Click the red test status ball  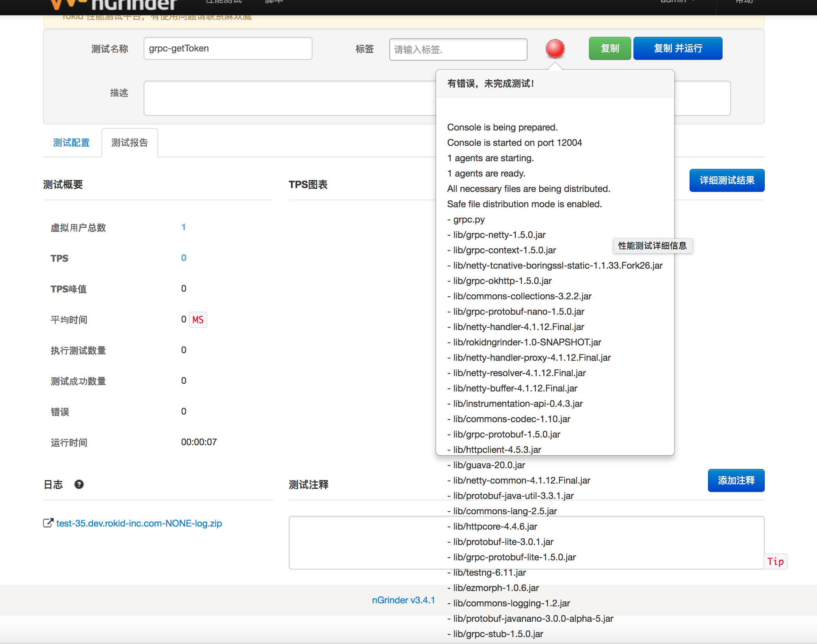pos(555,49)
